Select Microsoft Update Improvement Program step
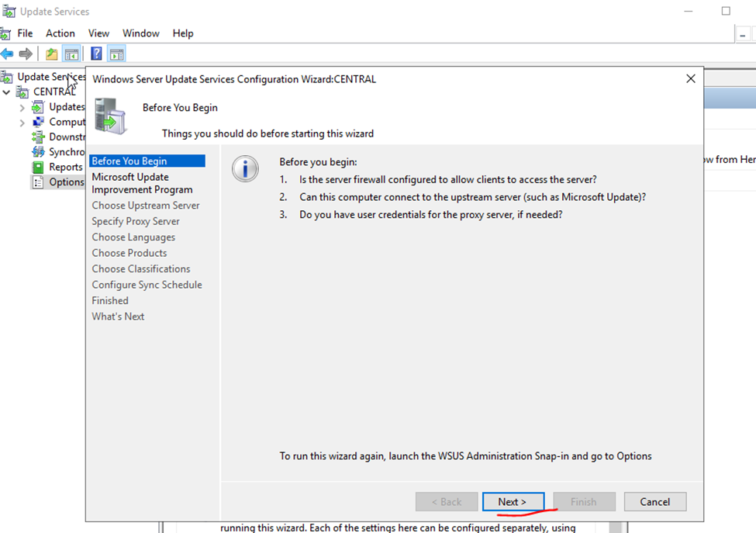The width and height of the screenshot is (756, 533). (142, 183)
